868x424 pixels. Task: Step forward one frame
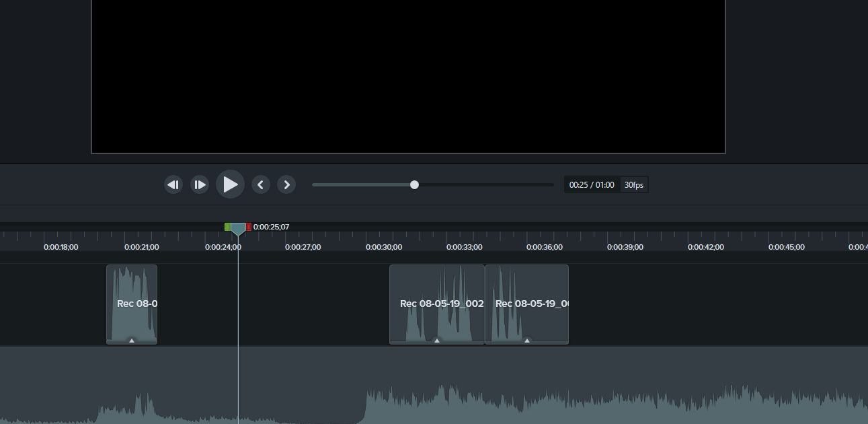pyautogui.click(x=200, y=184)
